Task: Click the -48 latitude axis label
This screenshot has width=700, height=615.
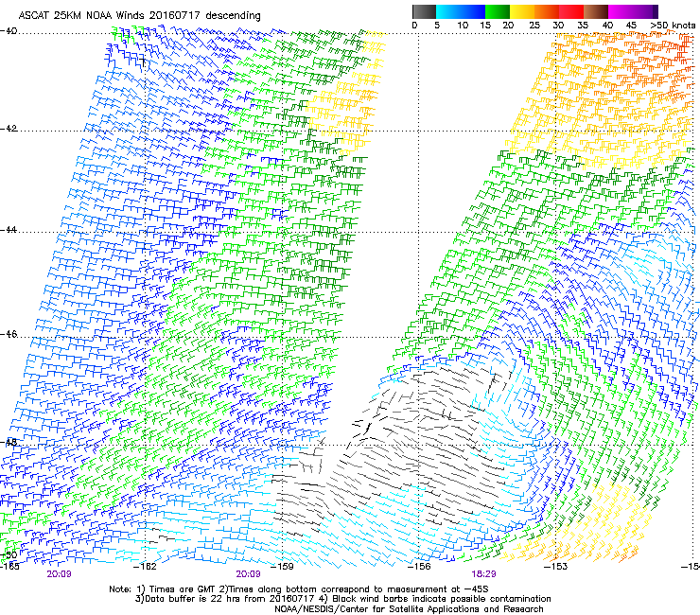Action: (9, 442)
